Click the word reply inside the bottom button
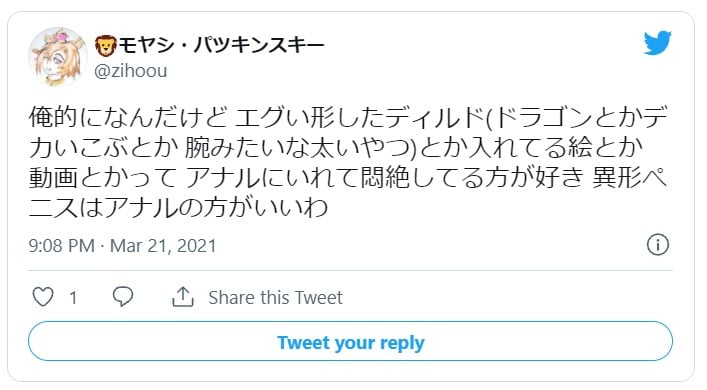Screen dimensions: 707x390 [x=402, y=343]
